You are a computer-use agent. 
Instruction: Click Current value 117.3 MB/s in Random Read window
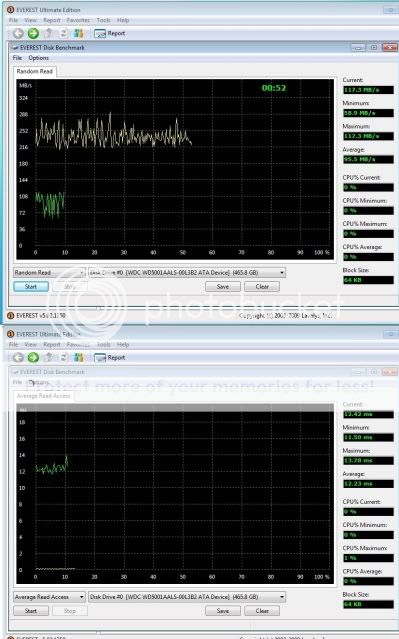368,90
